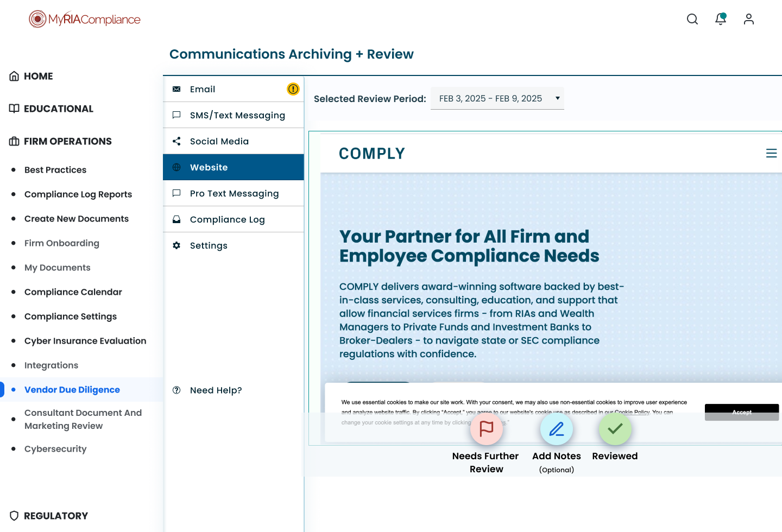Viewport: 782px width, 532px height.
Task: Open Compliance Calendar
Action: tap(73, 292)
